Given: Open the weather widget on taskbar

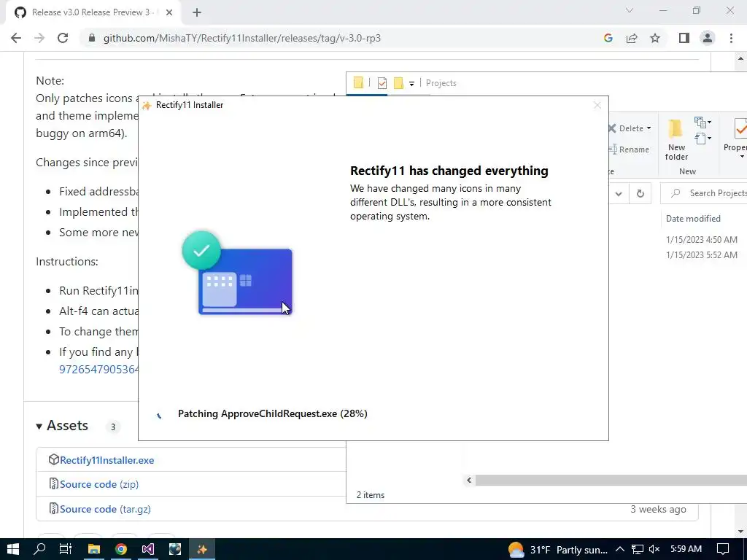Looking at the screenshot, I should (558, 550).
